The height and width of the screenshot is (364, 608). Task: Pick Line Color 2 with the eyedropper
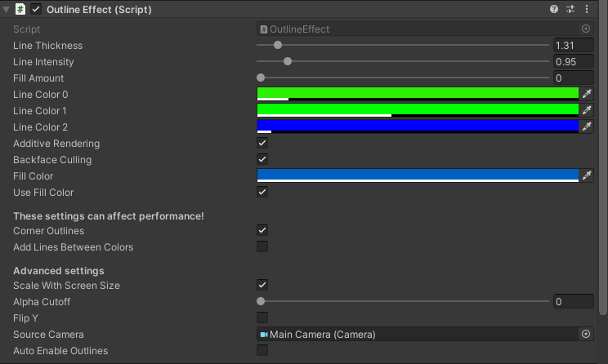[587, 127]
